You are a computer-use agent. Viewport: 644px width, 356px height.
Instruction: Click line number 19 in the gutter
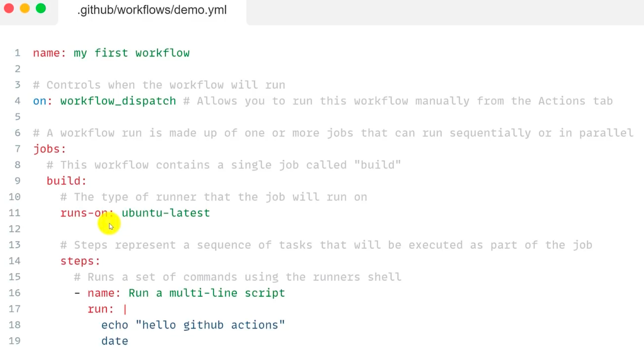pyautogui.click(x=15, y=341)
